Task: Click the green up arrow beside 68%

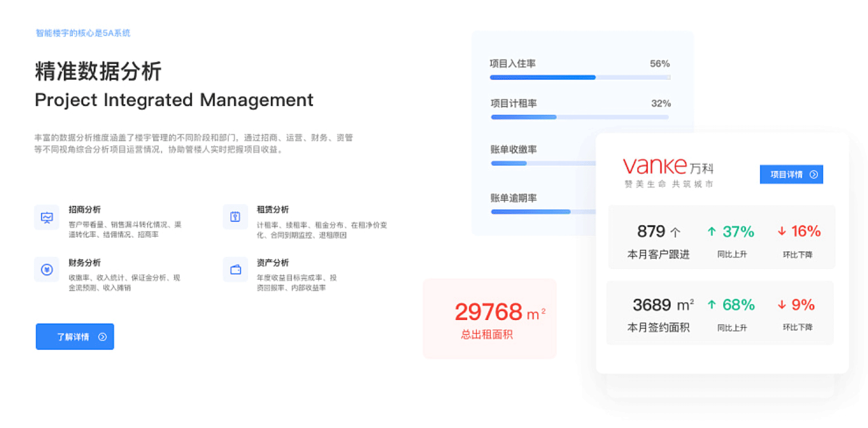Action: pos(712,304)
